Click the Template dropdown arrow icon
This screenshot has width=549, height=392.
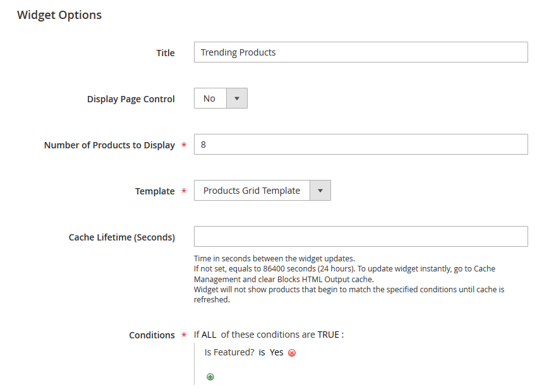point(320,190)
